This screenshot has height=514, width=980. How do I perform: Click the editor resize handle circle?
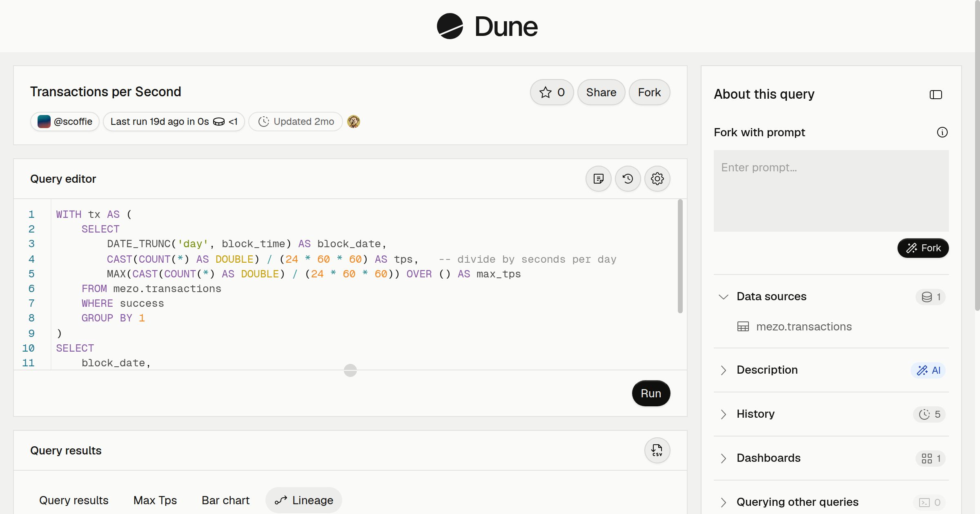click(350, 370)
